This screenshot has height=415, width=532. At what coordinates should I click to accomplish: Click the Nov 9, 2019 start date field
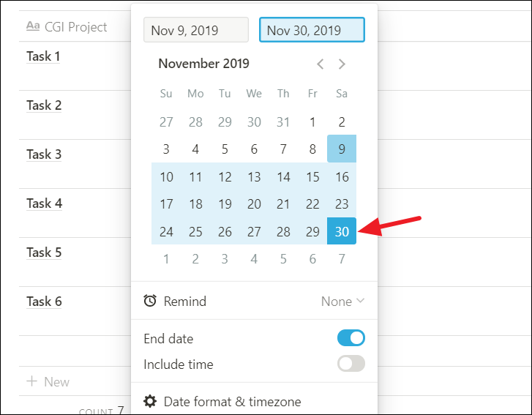point(196,30)
